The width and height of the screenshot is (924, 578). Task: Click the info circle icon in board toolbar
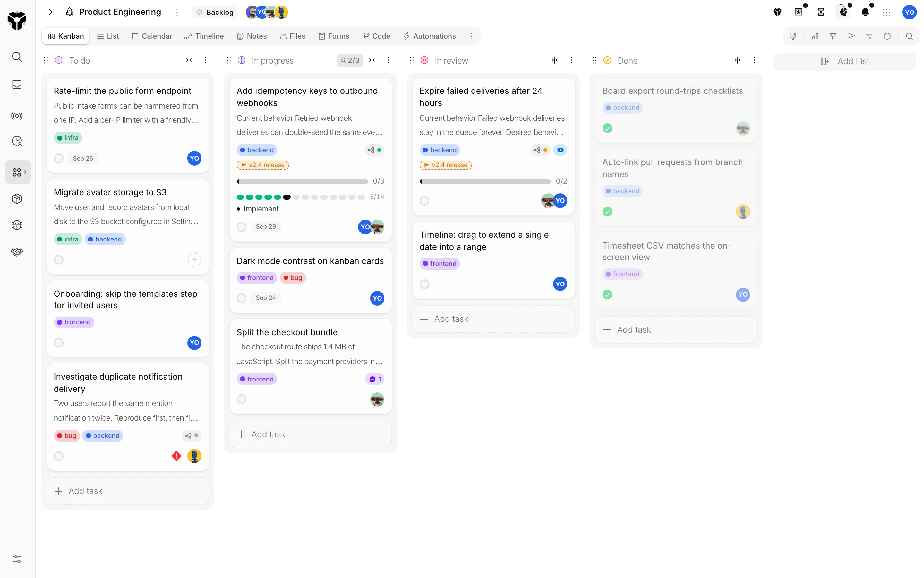click(887, 36)
